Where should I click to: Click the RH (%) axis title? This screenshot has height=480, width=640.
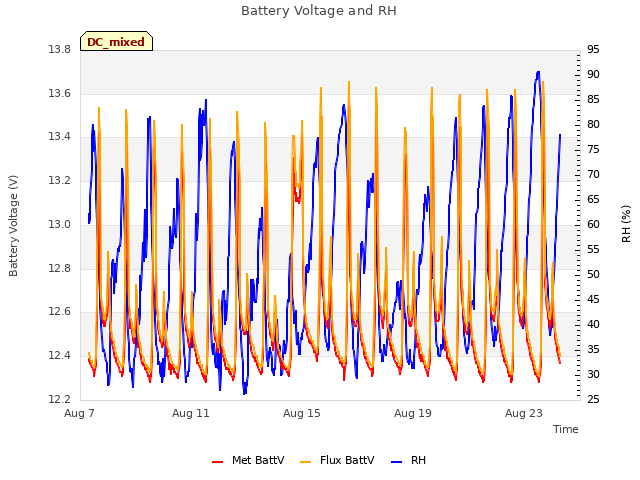(x=626, y=224)
